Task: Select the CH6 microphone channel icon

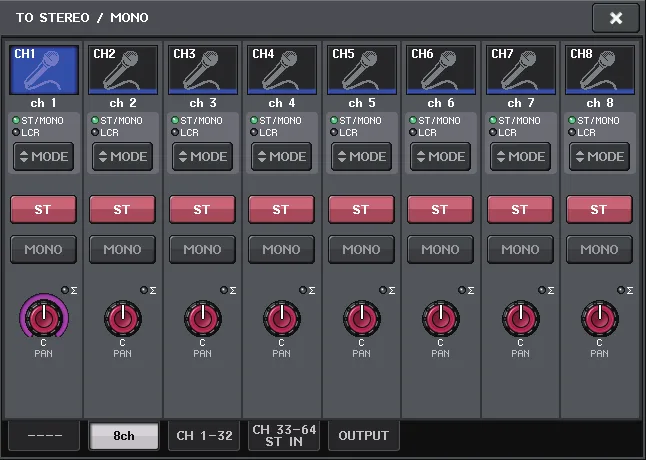Action: tap(441, 70)
